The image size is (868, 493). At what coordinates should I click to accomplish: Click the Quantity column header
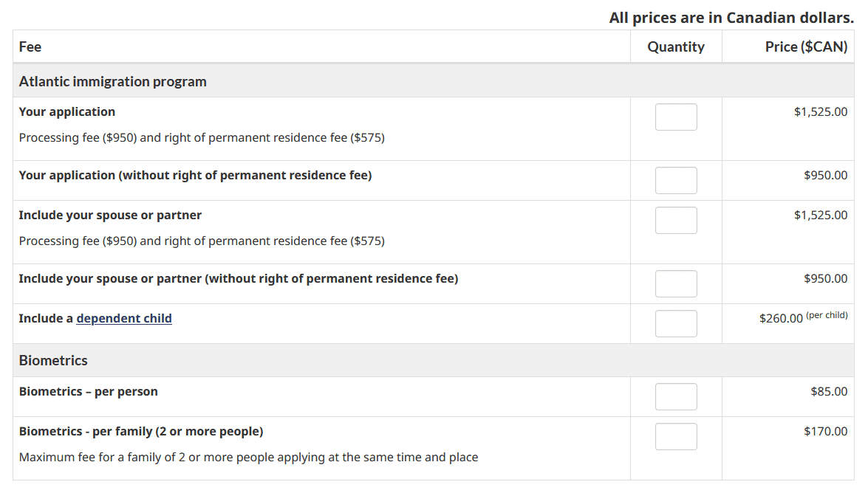(676, 47)
